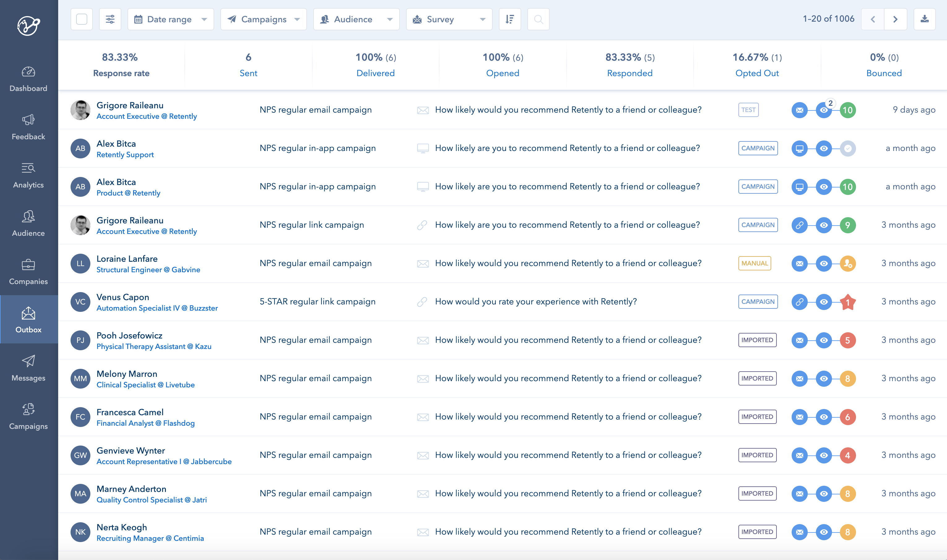Click the email sent icon in first Grigore Raileanu row
Screen dimensions: 947x560
pos(799,110)
